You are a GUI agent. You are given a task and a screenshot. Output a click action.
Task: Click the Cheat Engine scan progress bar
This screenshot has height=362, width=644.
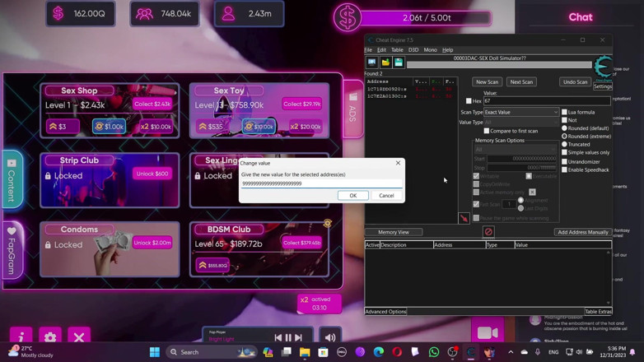point(499,65)
